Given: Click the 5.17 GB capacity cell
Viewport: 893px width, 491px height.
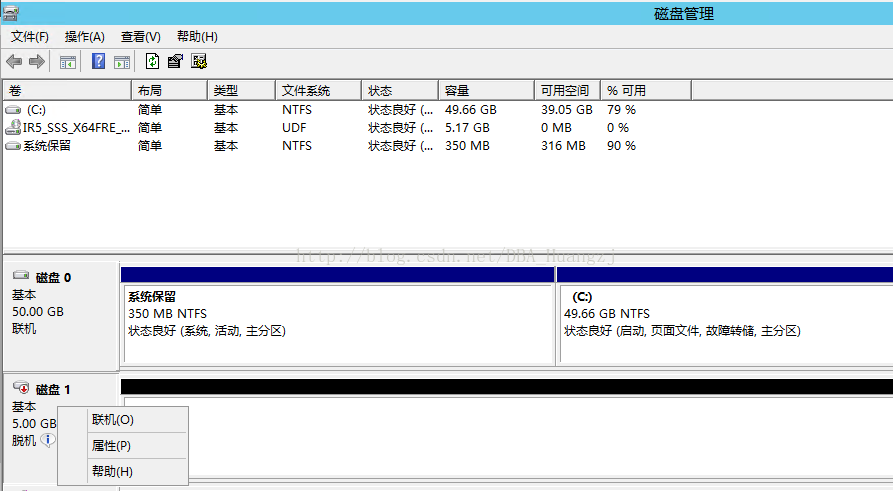Looking at the screenshot, I should pyautogui.click(x=468, y=128).
